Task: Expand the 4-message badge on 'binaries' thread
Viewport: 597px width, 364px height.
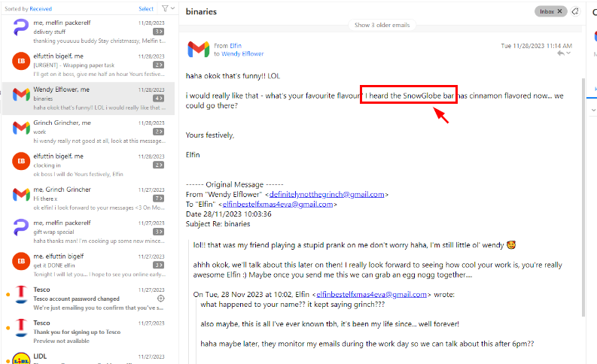Action: [158, 98]
